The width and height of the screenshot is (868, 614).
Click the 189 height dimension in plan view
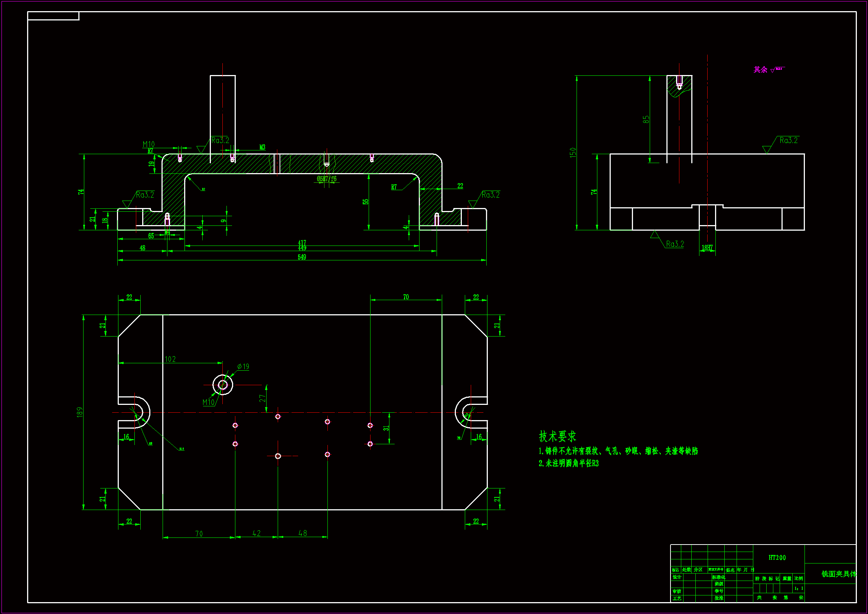coord(79,412)
